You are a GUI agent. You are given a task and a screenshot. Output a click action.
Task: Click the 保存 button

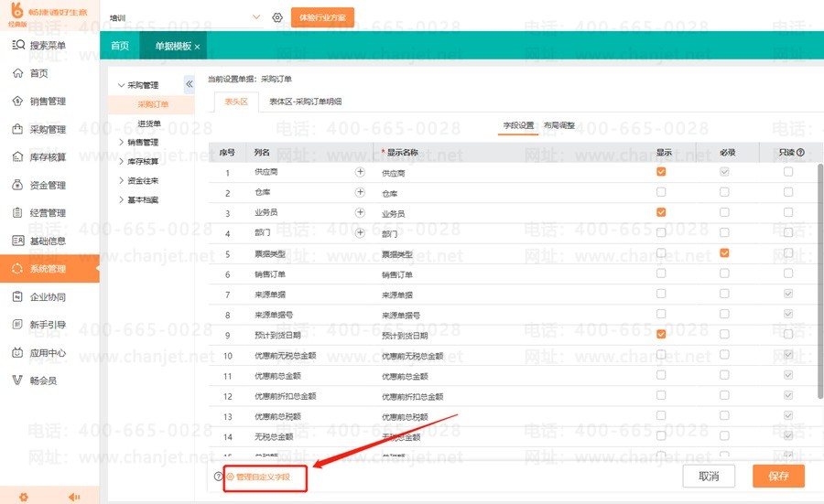point(778,477)
